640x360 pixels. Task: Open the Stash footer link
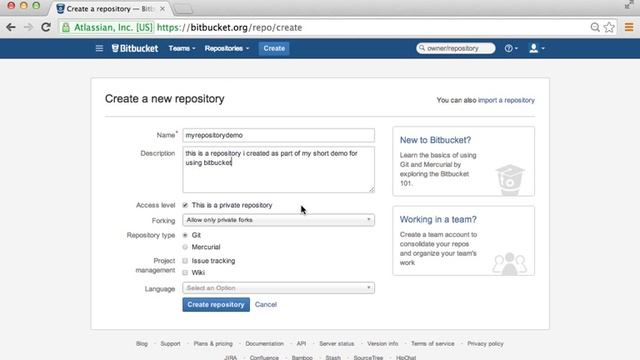tap(333, 357)
